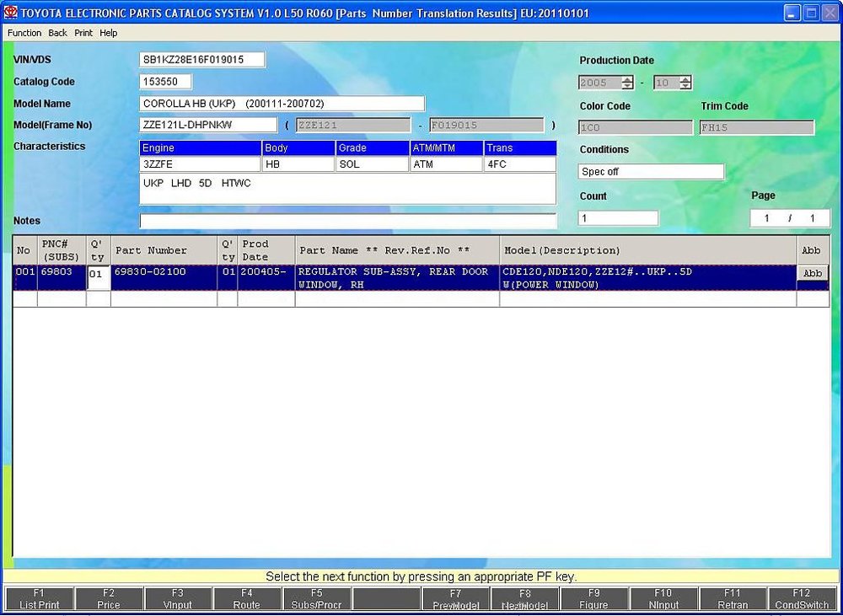Click the Toyota logo icon in title bar
Screen dimensions: 843x616
(x=10, y=13)
